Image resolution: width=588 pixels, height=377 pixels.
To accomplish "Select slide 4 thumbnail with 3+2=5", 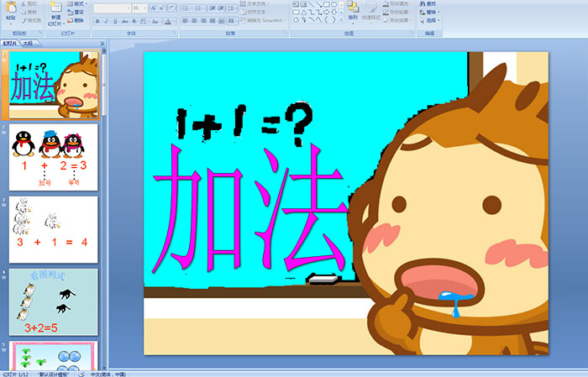I will click(x=53, y=302).
